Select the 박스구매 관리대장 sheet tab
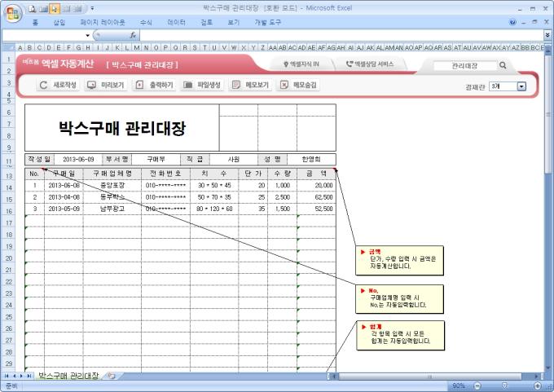 click(x=68, y=376)
